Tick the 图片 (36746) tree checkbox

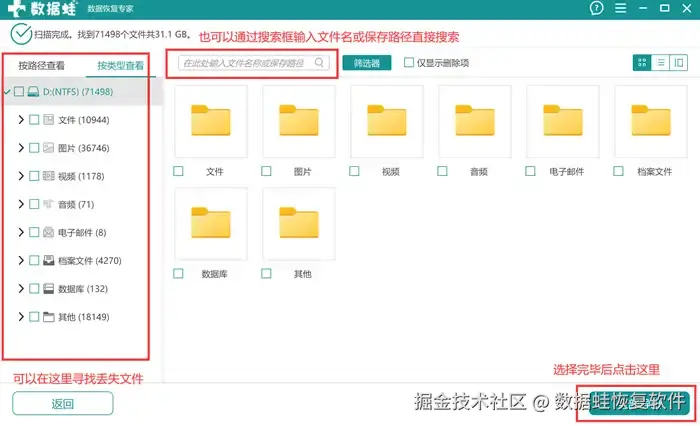[34, 148]
